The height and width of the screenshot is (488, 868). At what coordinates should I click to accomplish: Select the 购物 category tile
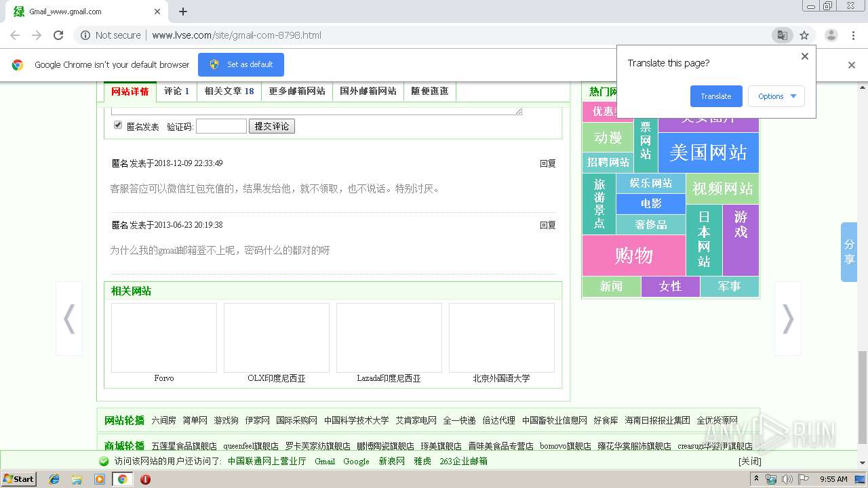pos(633,256)
